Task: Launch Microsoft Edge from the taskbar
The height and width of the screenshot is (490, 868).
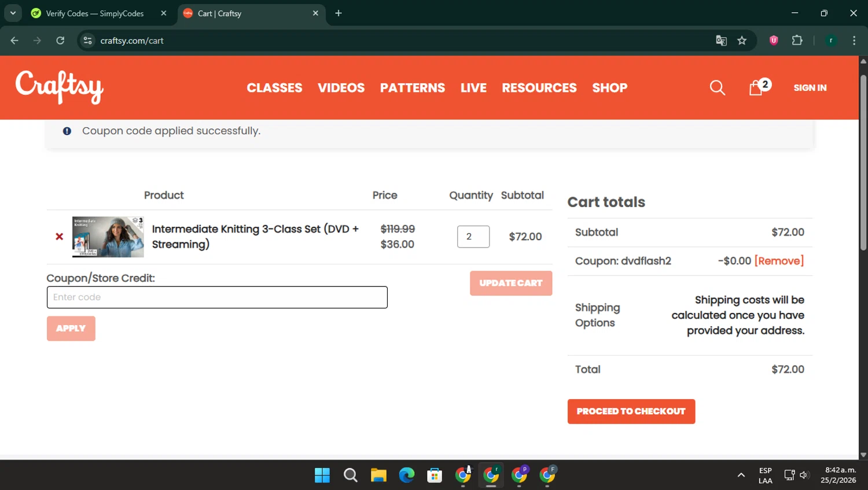Action: click(407, 476)
